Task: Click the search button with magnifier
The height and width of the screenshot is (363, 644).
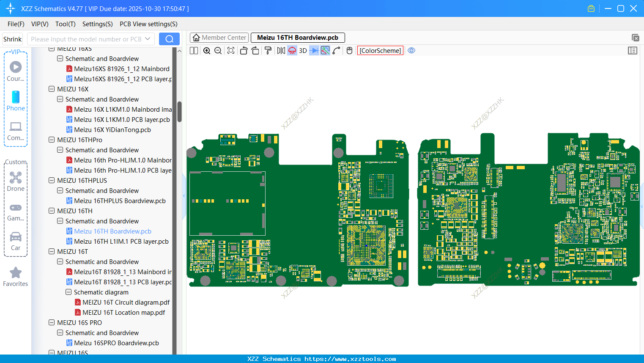Action: coord(169,39)
